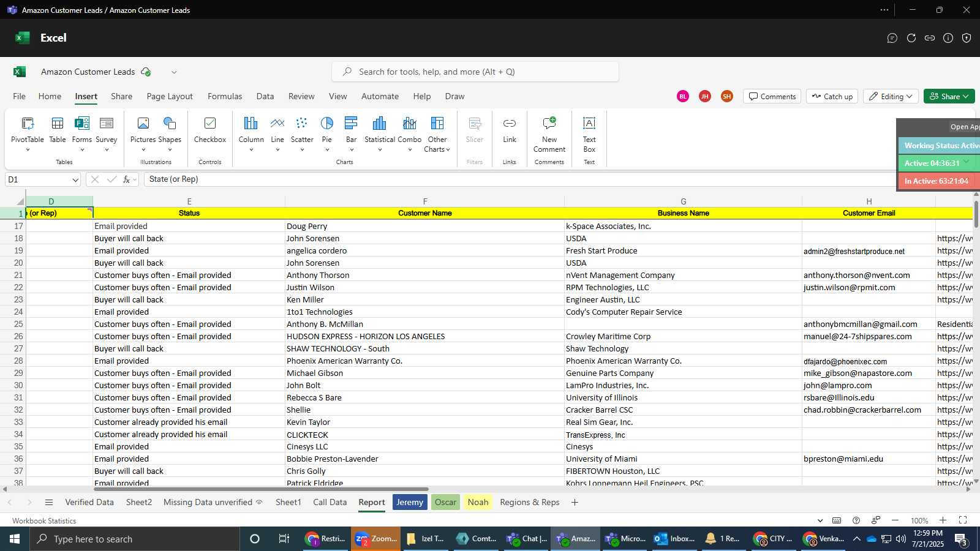Expand the Column chart dropdown arrow
This screenshot has height=551, width=980.
point(251,150)
